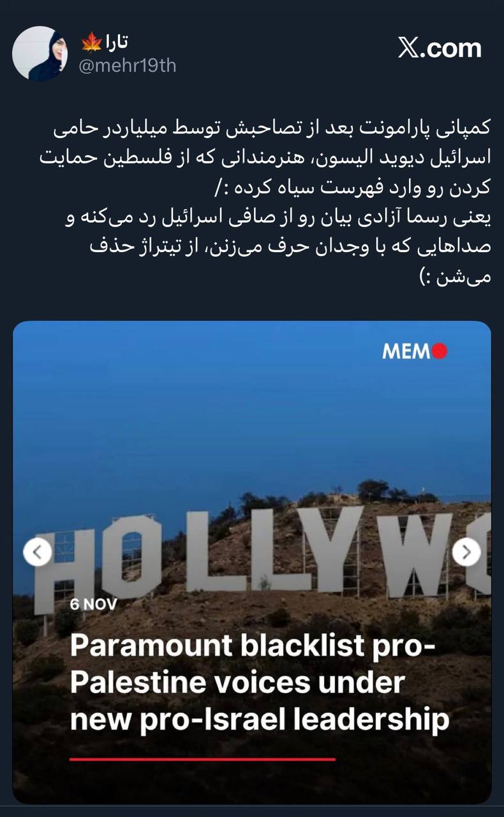This screenshot has height=817, width=504.
Task: Click the red dot in the MEMO logo
Action: pyautogui.click(x=440, y=350)
